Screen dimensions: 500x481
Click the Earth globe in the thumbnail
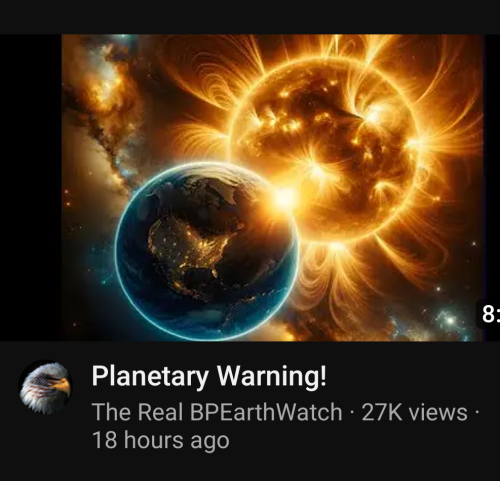pos(207,252)
